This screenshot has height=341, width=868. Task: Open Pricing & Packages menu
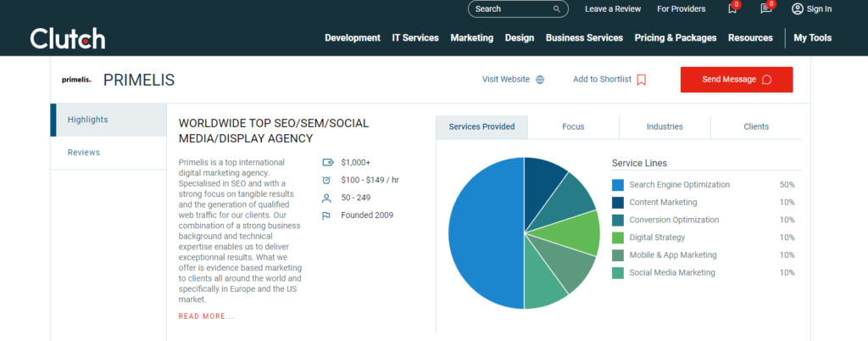[676, 38]
